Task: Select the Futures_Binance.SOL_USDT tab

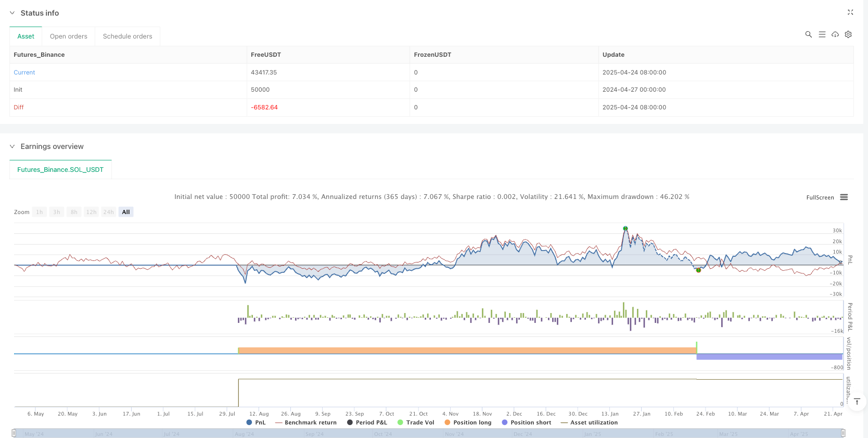Action: coord(60,170)
